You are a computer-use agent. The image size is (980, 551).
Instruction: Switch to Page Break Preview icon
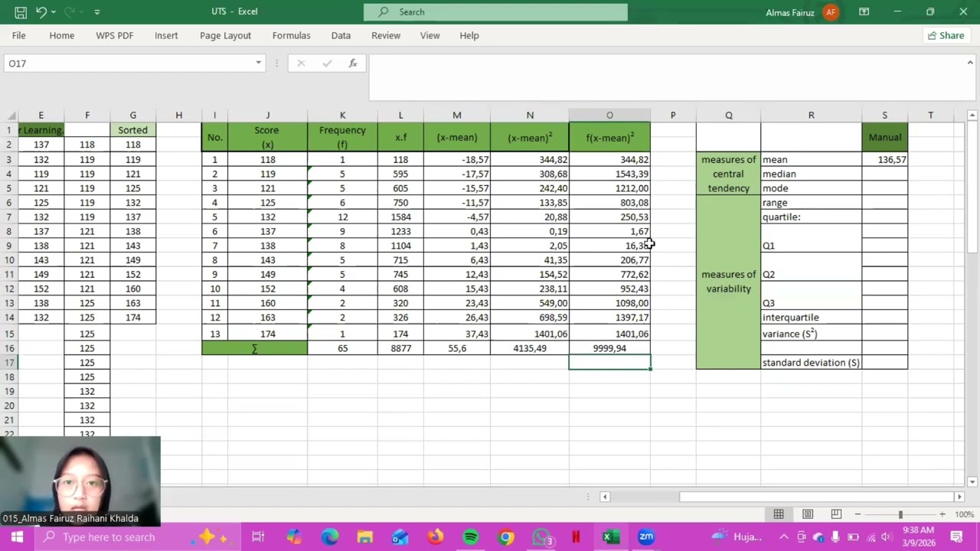[836, 514]
